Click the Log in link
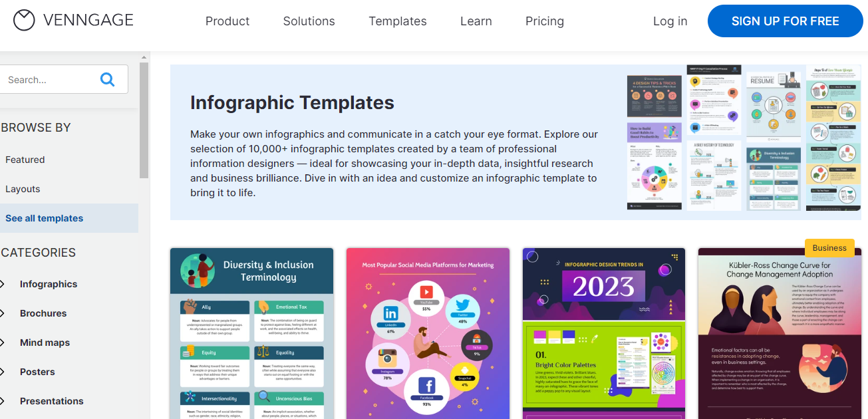 [x=670, y=21]
